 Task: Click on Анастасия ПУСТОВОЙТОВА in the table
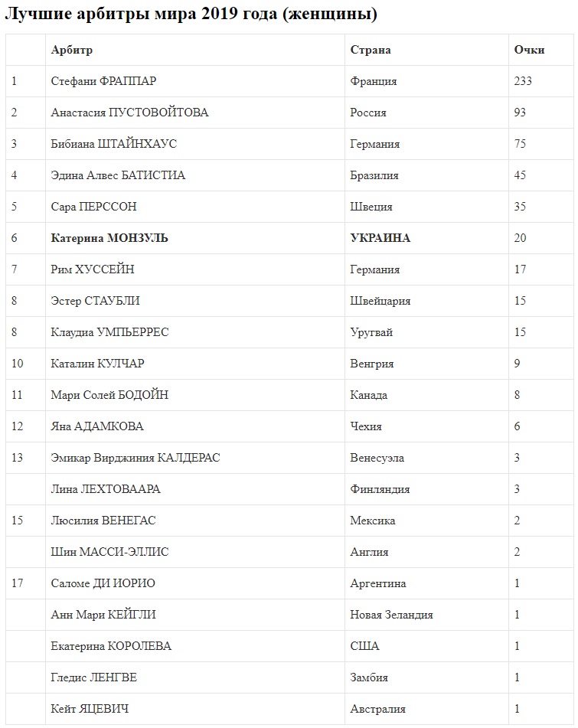pyautogui.click(x=129, y=113)
